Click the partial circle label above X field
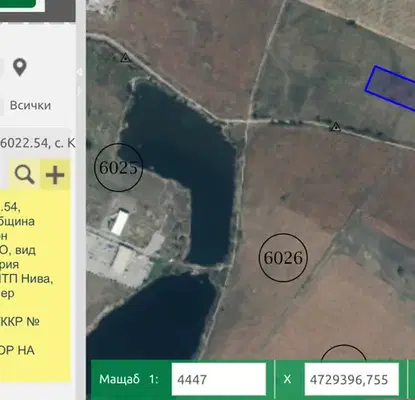 (344, 353)
